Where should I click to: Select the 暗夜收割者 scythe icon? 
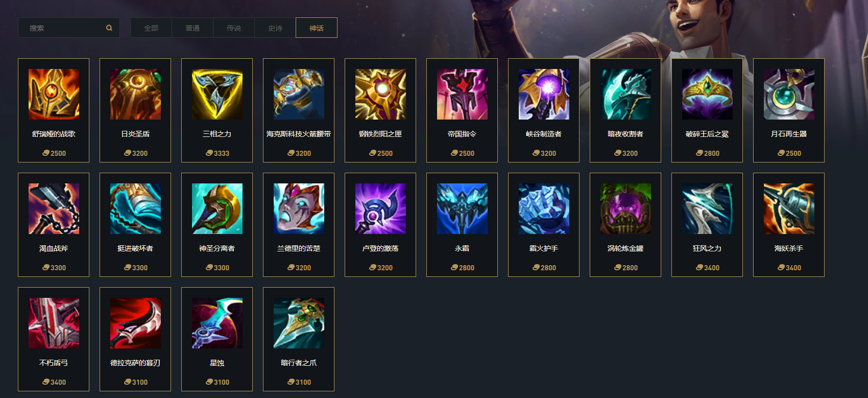[x=625, y=95]
